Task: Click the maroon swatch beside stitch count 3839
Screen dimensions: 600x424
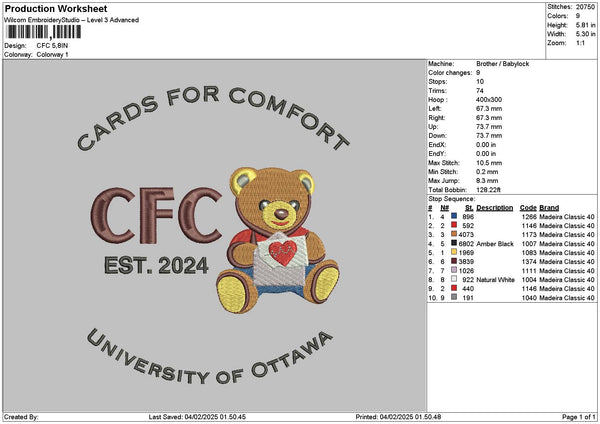Action: click(x=454, y=261)
